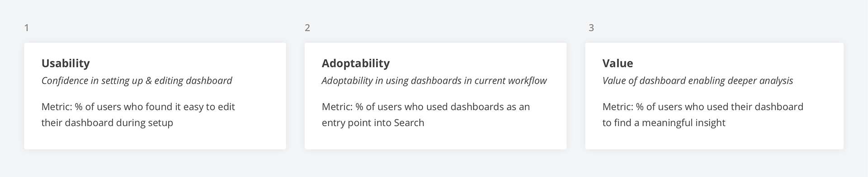868x177 pixels.
Task: Click 'their dashboard during setup' text line
Action: [x=107, y=123]
